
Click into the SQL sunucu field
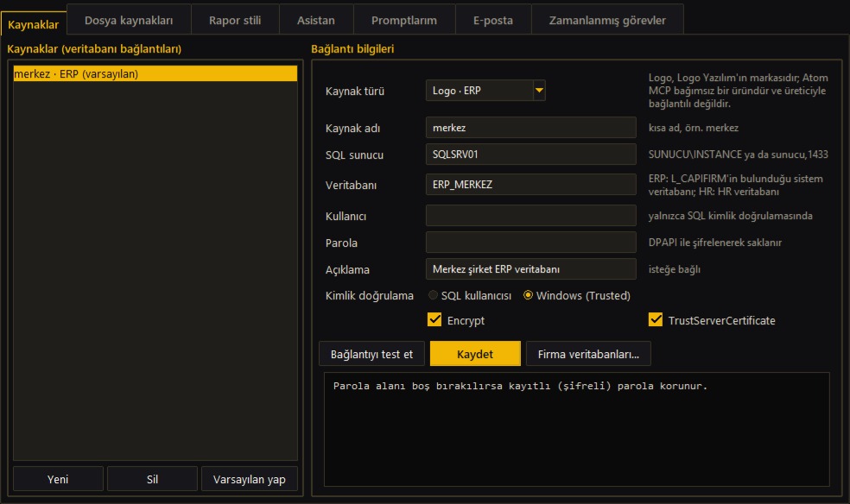pos(530,154)
